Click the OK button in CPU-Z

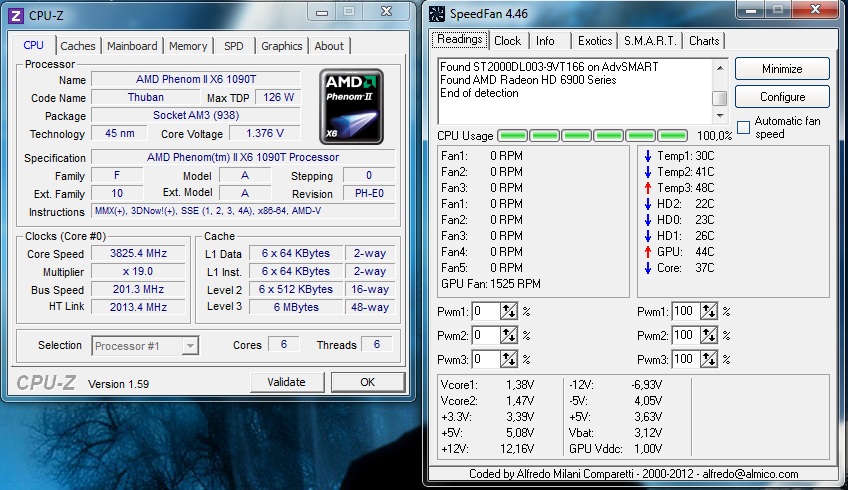pos(368,382)
